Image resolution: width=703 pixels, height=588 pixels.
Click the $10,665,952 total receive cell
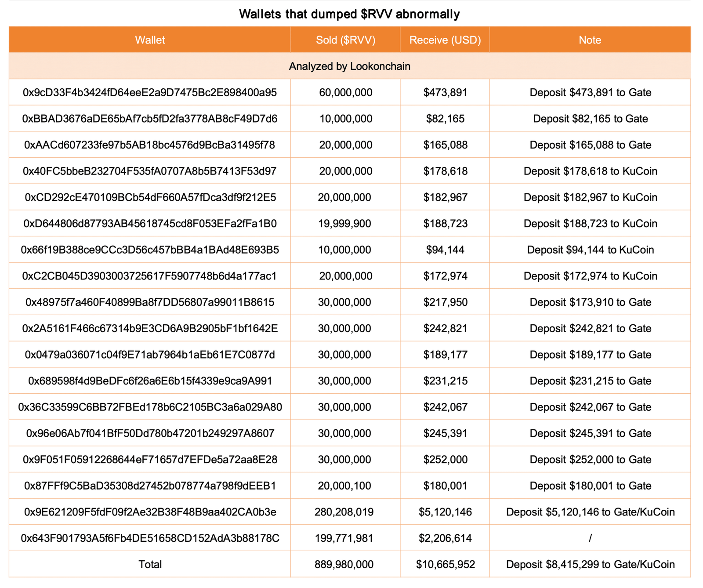click(x=445, y=565)
